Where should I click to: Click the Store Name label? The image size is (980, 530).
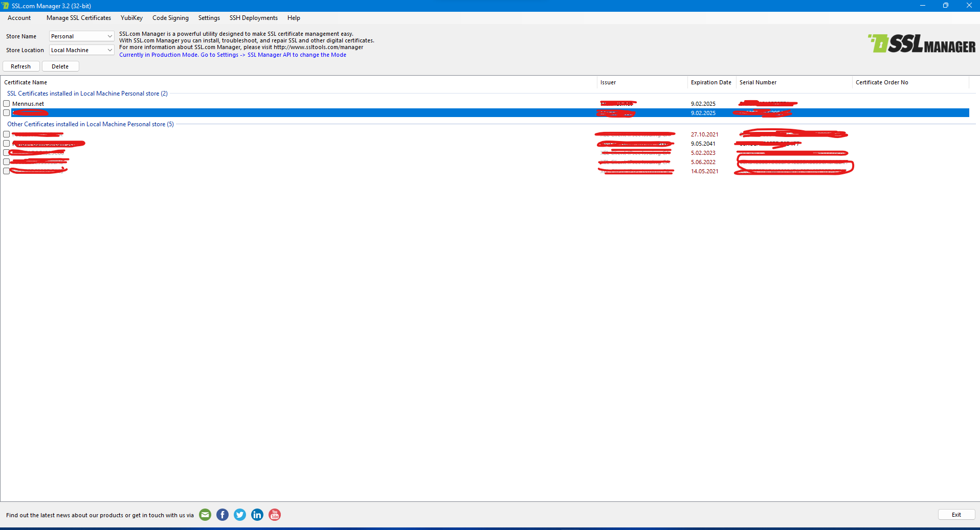click(21, 36)
